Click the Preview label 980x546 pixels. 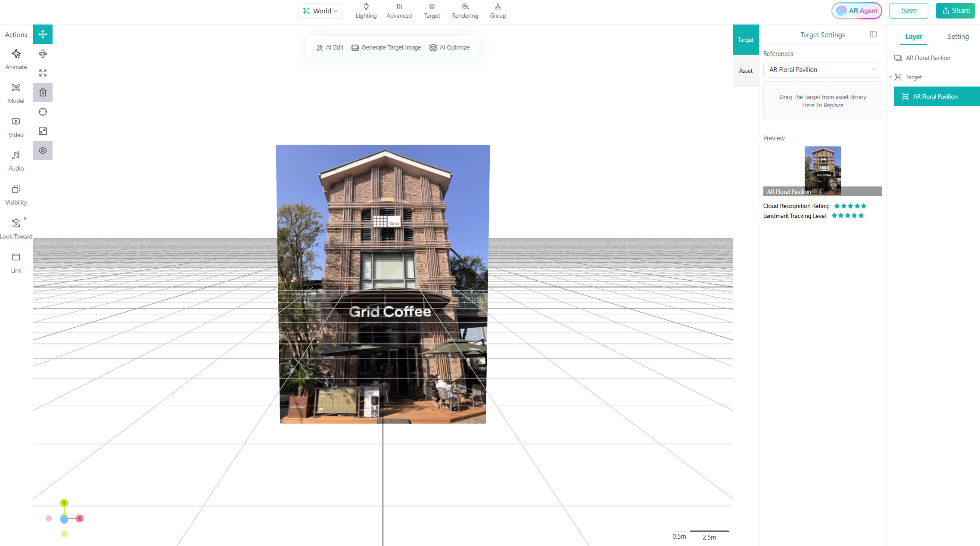tap(774, 138)
